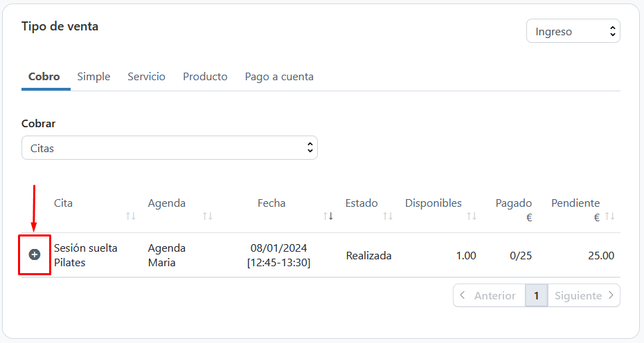The width and height of the screenshot is (644, 343).
Task: Click the Pagado column header
Action: 513,203
